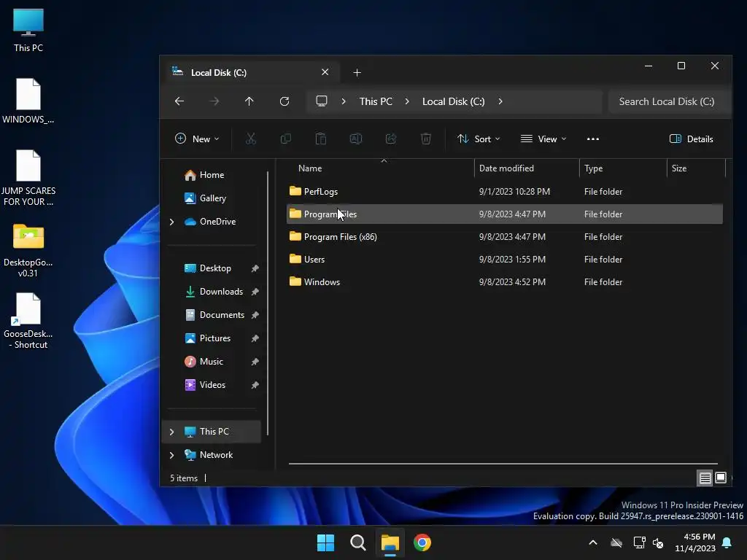Click the horizontal scrollbar in file list
Screen dimensions: 747x560
[503, 463]
